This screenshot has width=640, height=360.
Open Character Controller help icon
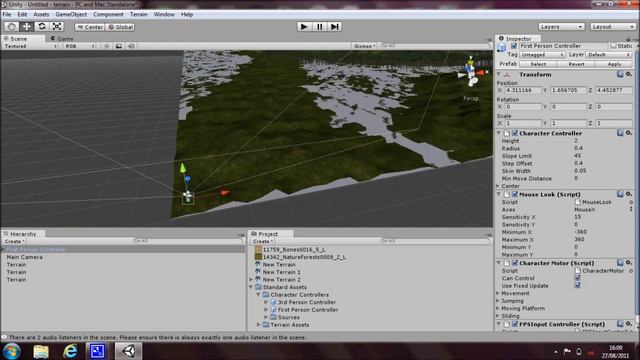(620, 133)
